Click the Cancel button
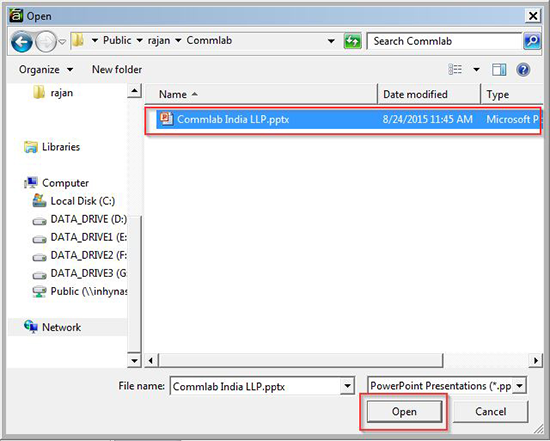 pos(490,412)
